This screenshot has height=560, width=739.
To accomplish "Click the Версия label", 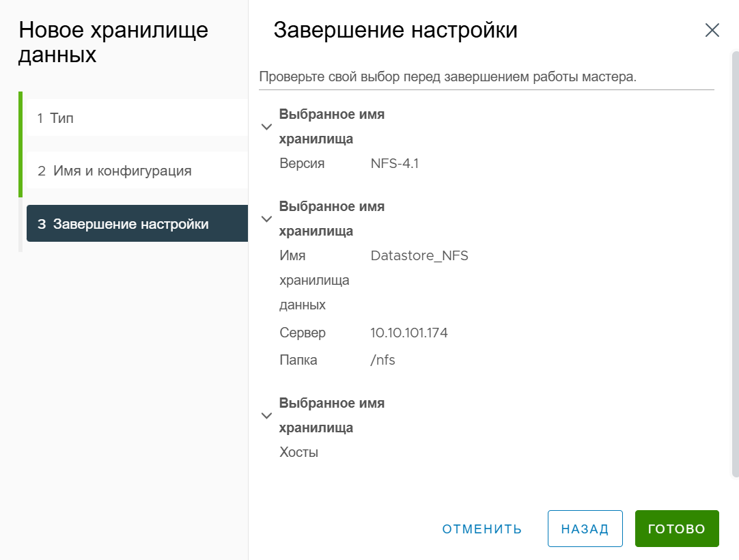I will click(x=302, y=164).
